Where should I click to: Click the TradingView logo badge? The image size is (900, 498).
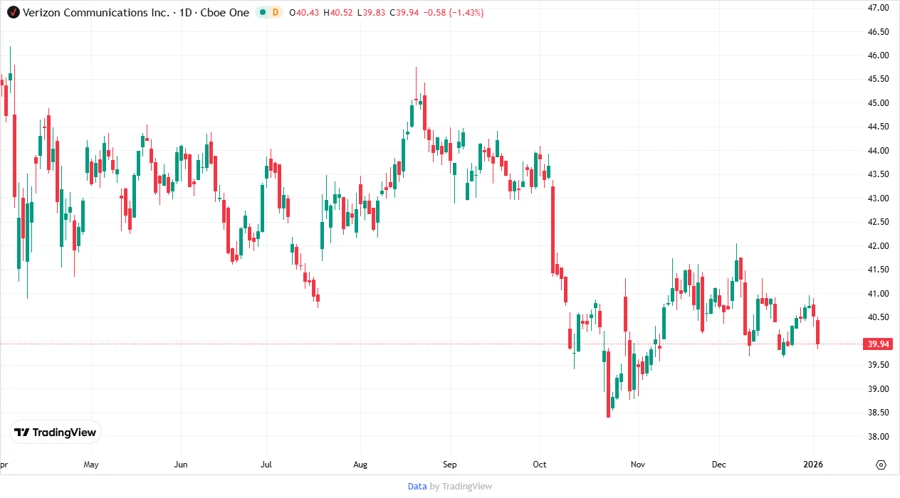coord(55,432)
